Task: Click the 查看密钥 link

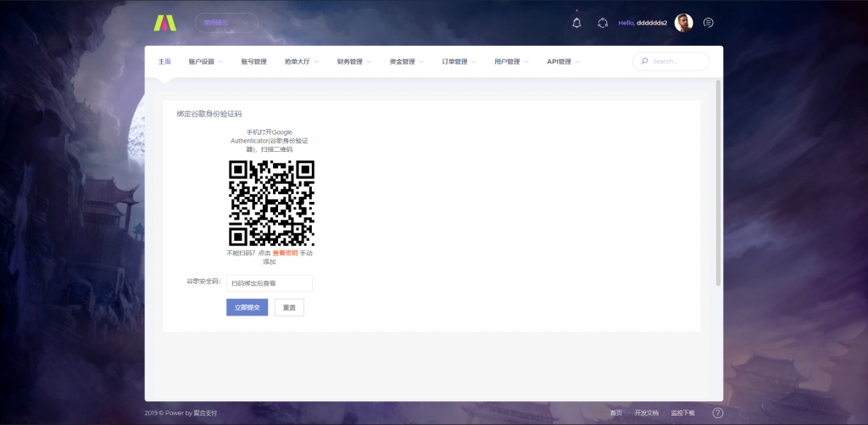Action: 285,253
